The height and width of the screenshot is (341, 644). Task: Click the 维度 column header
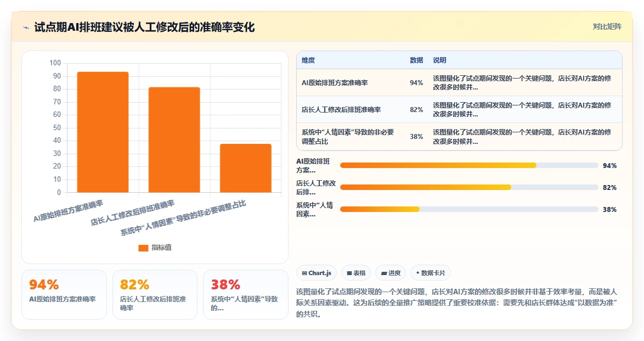coord(308,60)
